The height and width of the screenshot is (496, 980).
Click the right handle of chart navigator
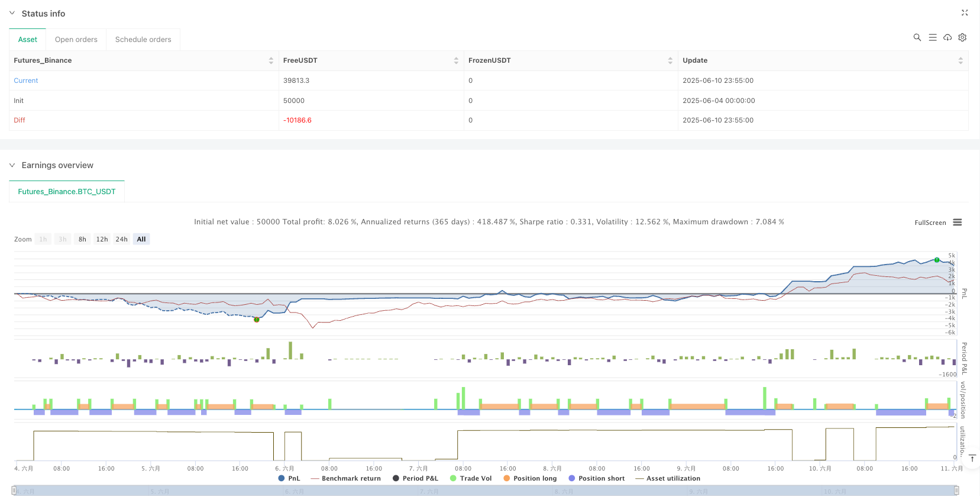pyautogui.click(x=956, y=490)
